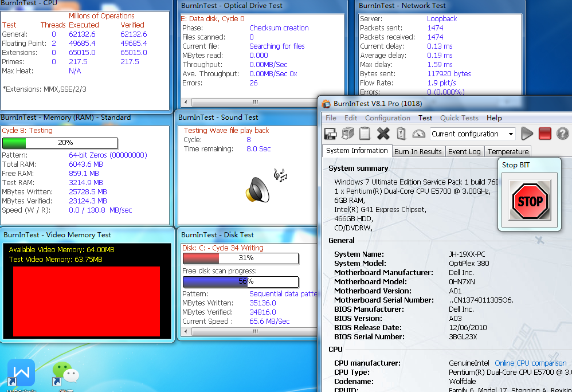Click left arrow of Optical Drive Test scrollbar
Screen dimensions: 572x392
[x=186, y=102]
